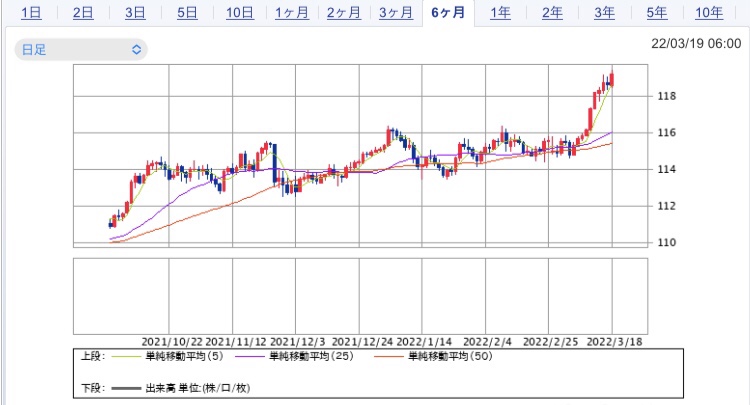Image resolution: width=750 pixels, height=405 pixels.
Task: Switch to the 10日 period tab
Action: click(240, 13)
